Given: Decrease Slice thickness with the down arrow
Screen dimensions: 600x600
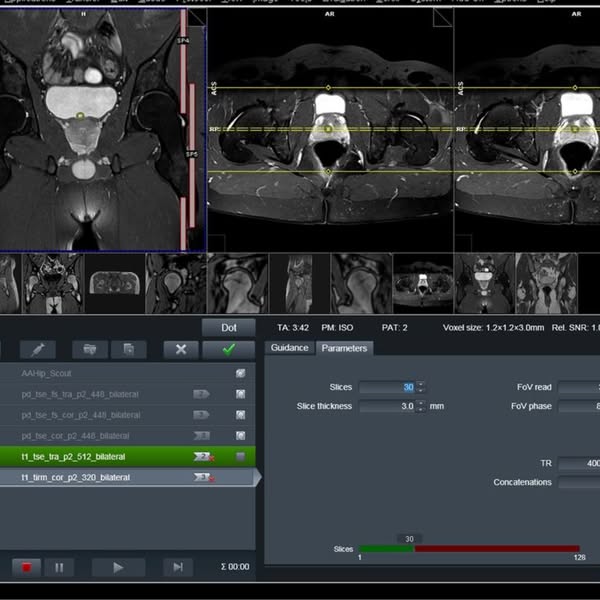Looking at the screenshot, I should click(x=421, y=409).
